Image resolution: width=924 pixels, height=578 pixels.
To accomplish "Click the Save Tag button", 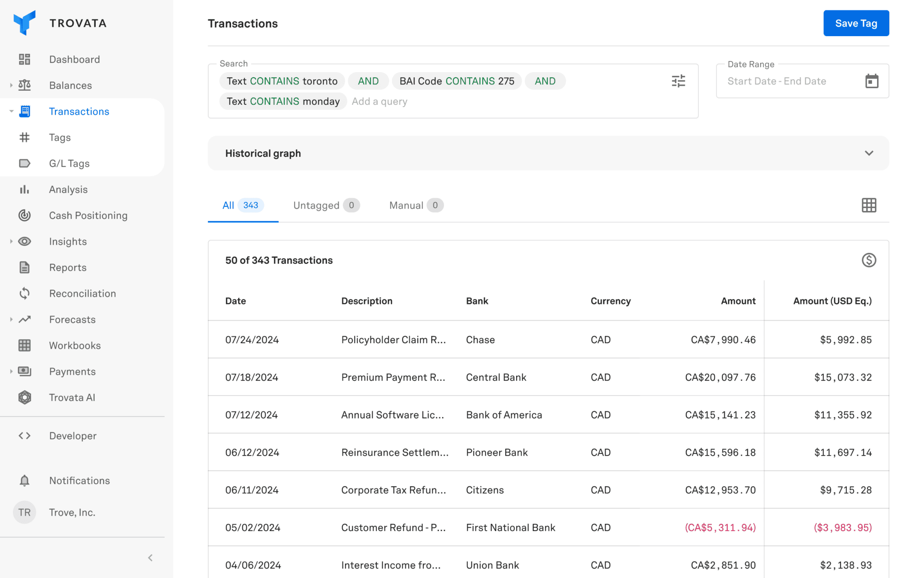I will pyautogui.click(x=855, y=23).
